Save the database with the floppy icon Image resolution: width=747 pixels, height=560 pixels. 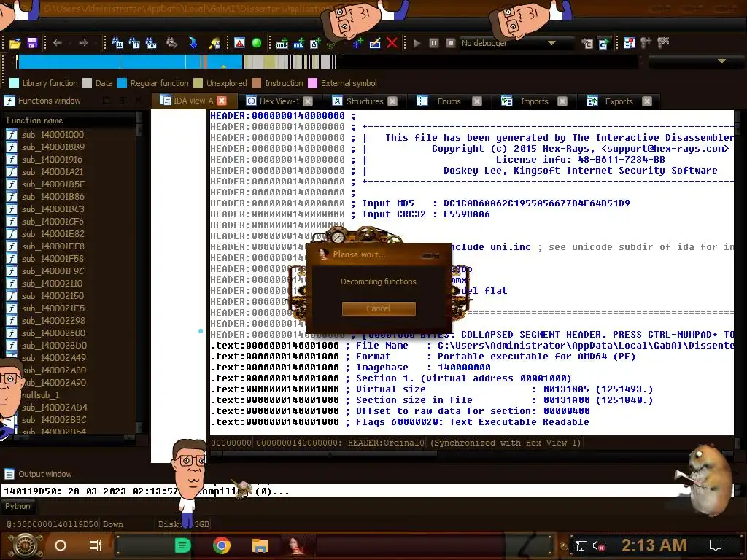click(x=32, y=43)
